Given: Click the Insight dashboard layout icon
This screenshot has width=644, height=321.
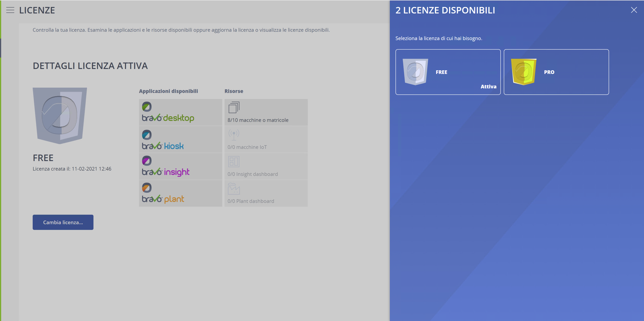Looking at the screenshot, I should click(x=234, y=162).
